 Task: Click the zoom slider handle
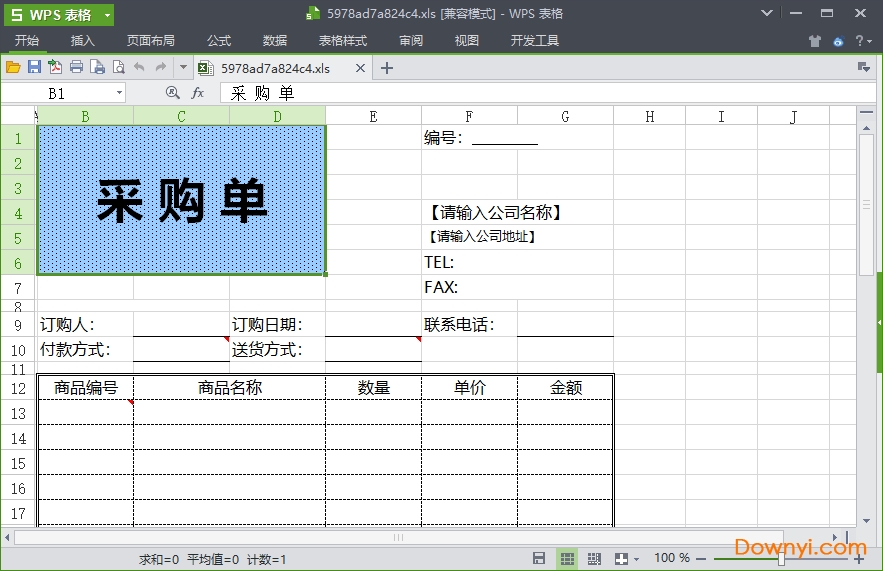click(x=781, y=559)
